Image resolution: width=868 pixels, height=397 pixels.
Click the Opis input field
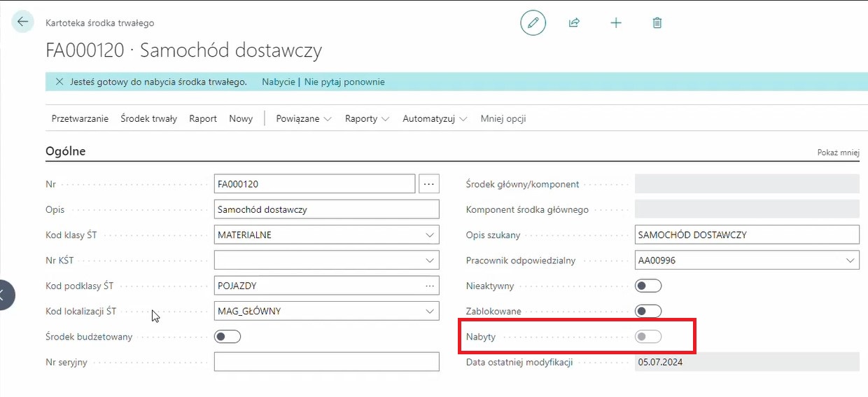[x=327, y=209]
